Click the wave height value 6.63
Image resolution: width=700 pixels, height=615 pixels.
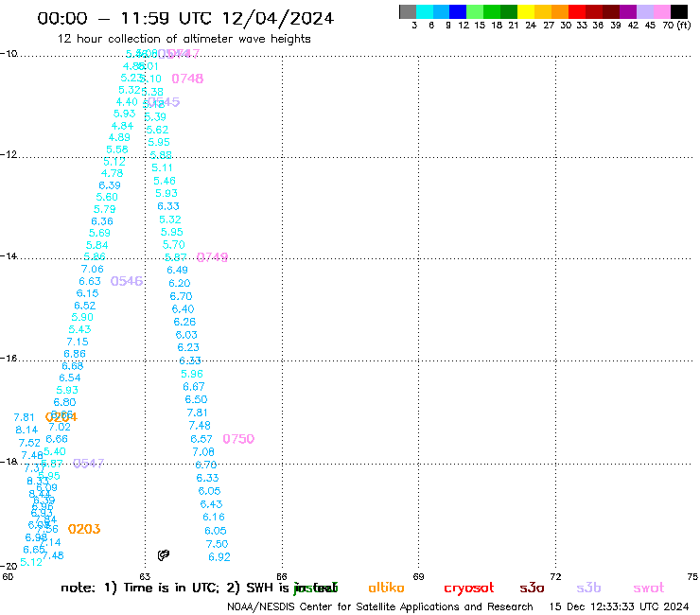pos(90,281)
